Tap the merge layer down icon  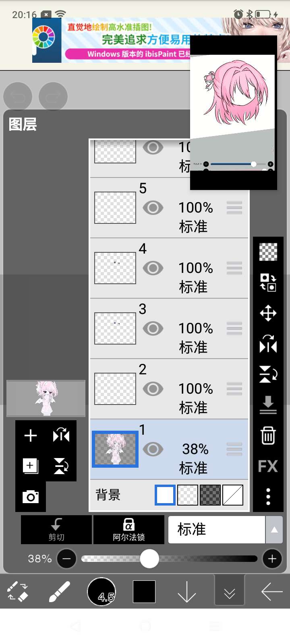tap(268, 405)
